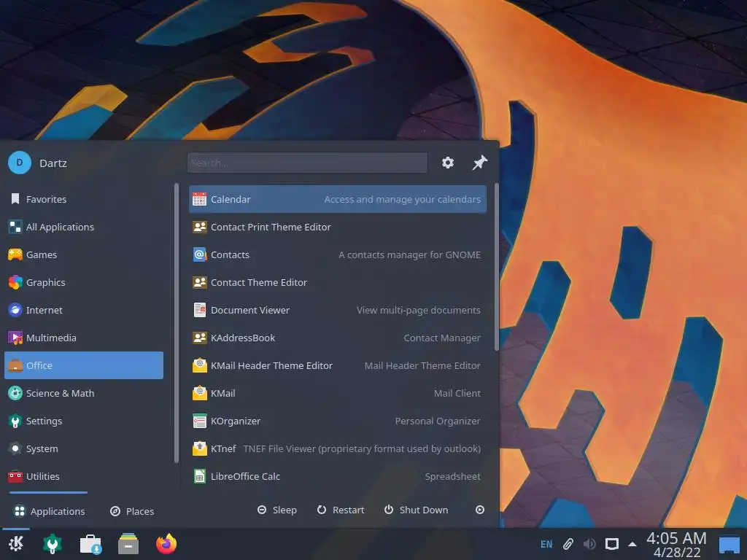Click the Sleep button
This screenshot has height=560, width=747.
click(x=276, y=510)
